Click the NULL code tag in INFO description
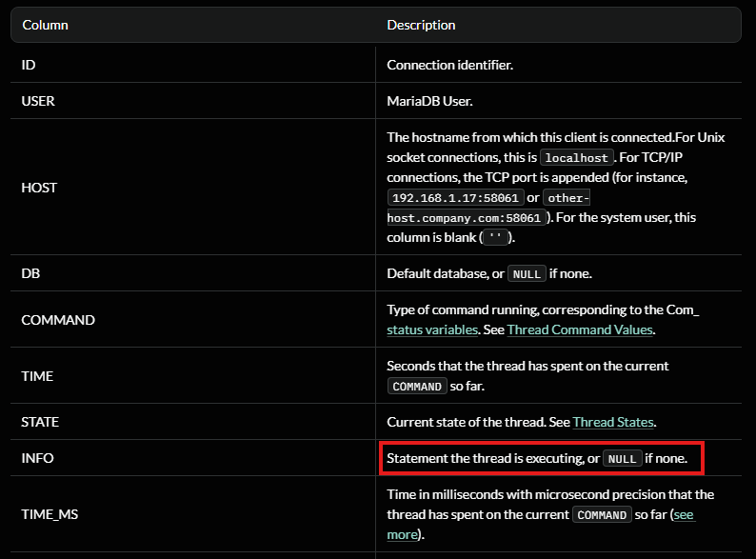 622,459
